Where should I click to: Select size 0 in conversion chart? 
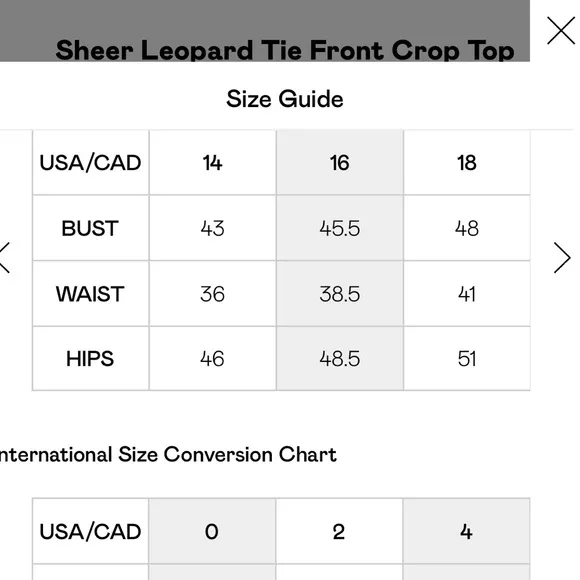click(212, 532)
